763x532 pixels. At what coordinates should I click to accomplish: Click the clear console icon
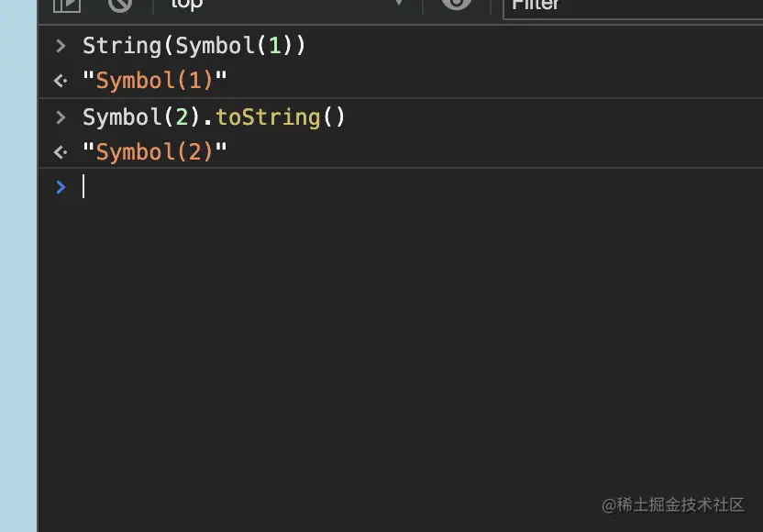pyautogui.click(x=120, y=5)
